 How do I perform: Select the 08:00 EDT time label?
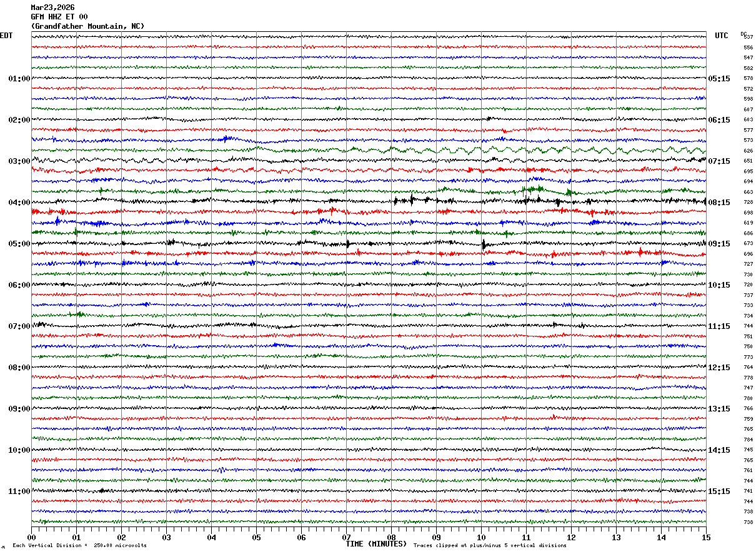(x=19, y=368)
